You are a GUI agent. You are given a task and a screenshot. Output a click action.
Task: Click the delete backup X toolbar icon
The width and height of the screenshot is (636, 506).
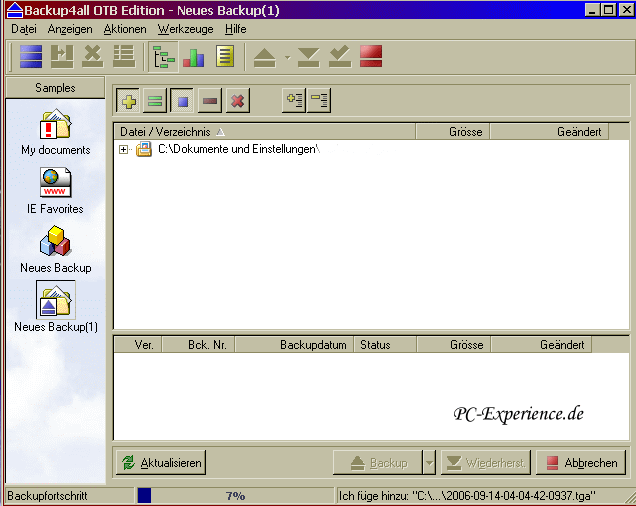(x=92, y=56)
